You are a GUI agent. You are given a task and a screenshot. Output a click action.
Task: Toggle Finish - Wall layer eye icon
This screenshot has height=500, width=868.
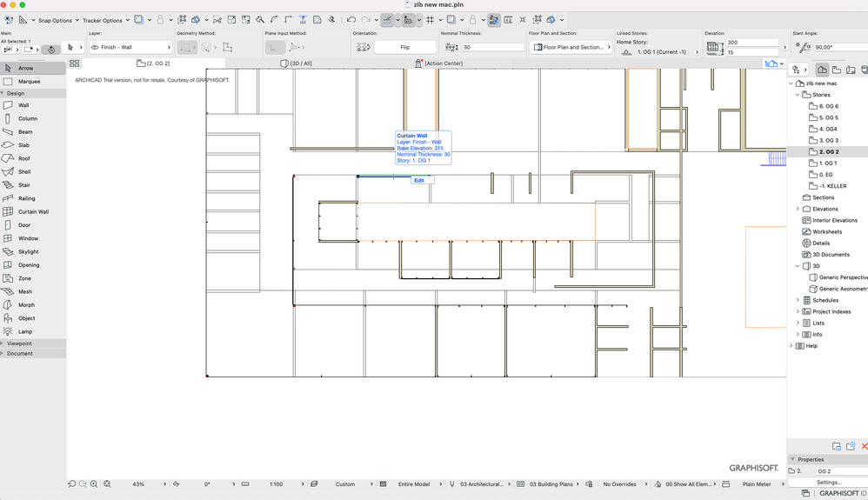click(95, 48)
